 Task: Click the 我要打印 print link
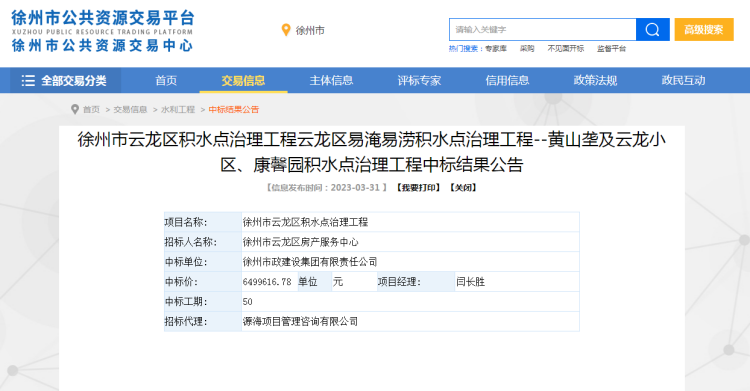click(x=419, y=188)
